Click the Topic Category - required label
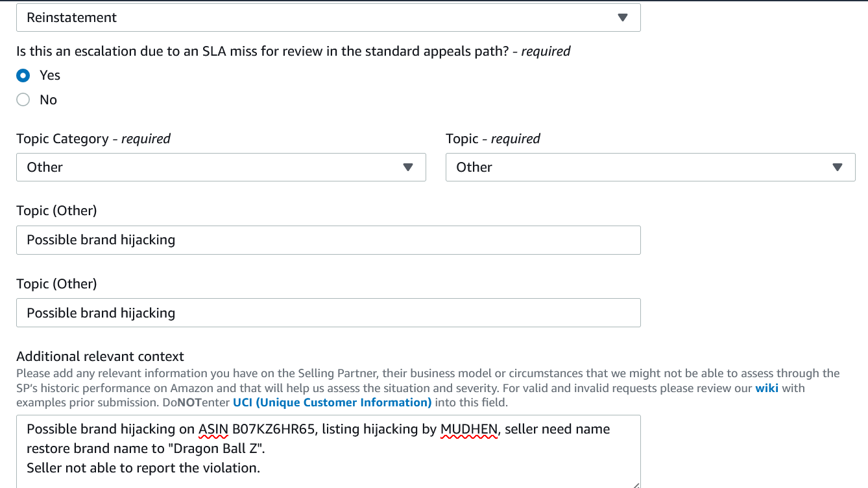Screen dimensions: 868x488 (x=93, y=139)
